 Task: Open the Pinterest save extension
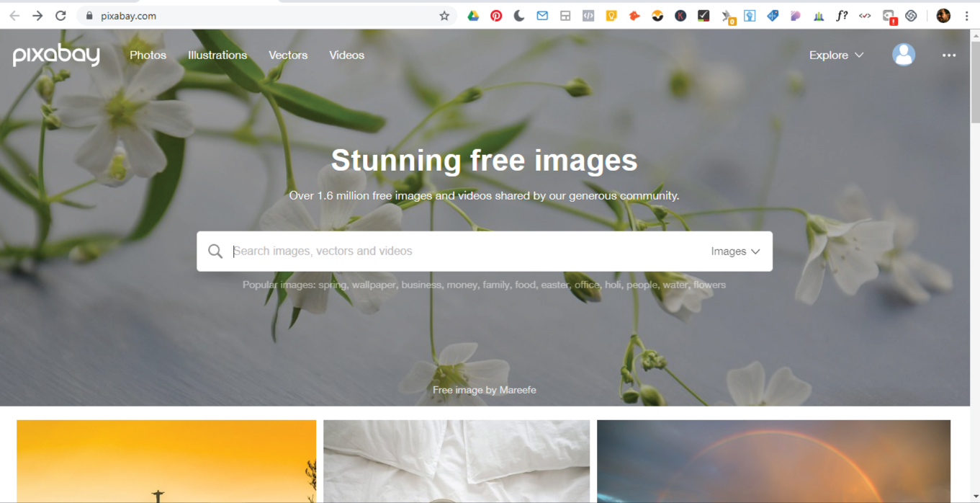pos(496,16)
